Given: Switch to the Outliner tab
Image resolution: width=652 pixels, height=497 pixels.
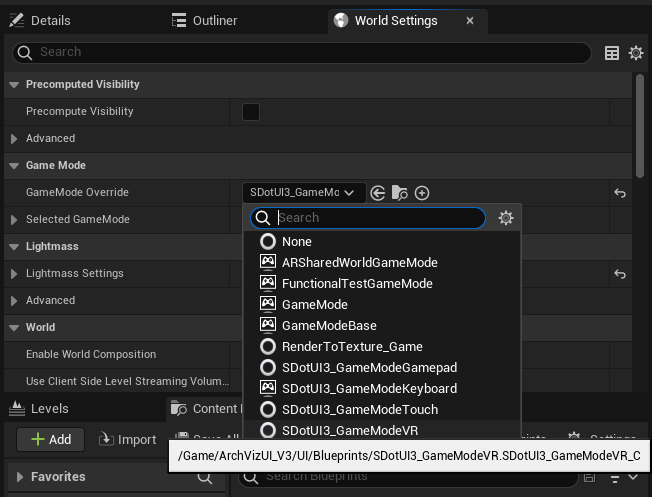Looking at the screenshot, I should (x=205, y=20).
